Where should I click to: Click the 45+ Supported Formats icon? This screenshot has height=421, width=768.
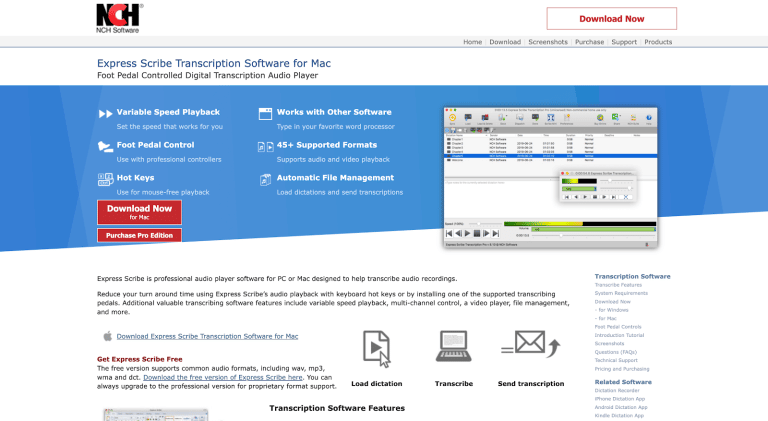(265, 146)
